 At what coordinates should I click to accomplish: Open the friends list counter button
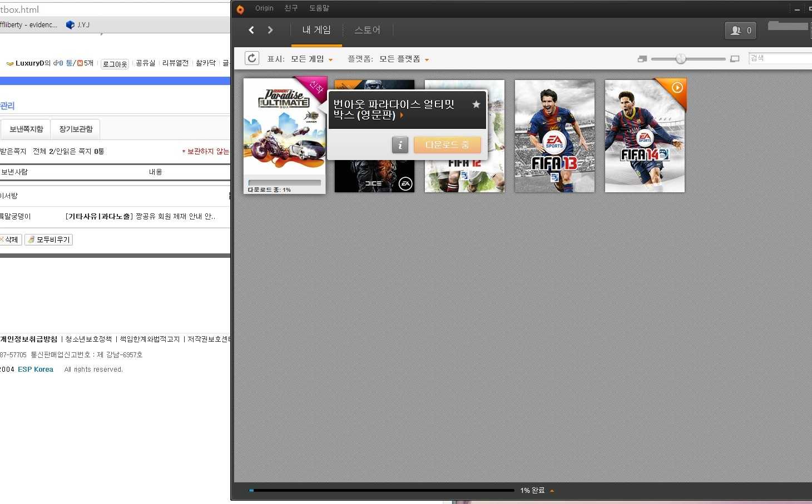pos(740,31)
